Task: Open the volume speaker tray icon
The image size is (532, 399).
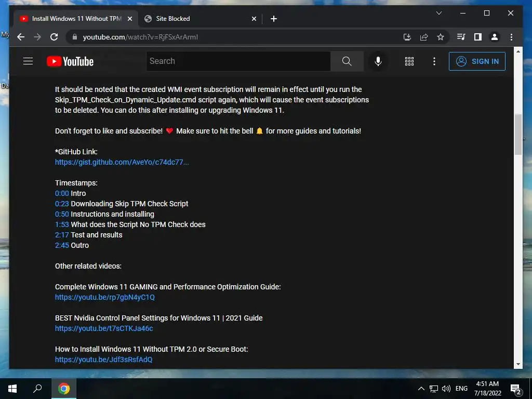Action: pyautogui.click(x=446, y=389)
